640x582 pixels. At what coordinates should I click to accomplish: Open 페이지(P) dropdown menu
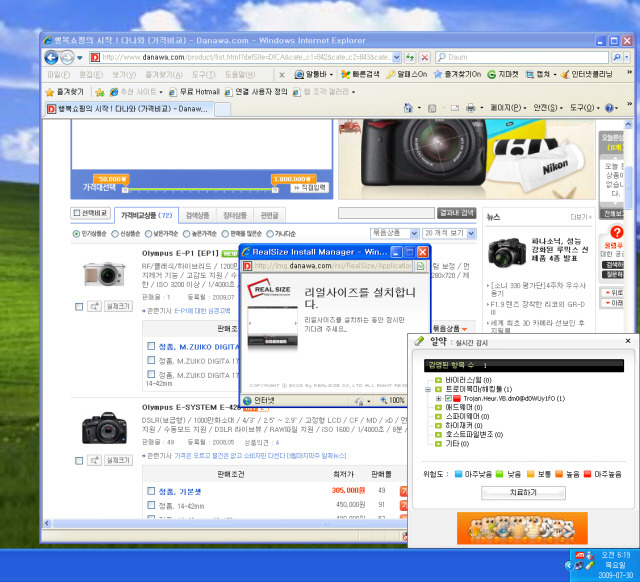click(509, 108)
